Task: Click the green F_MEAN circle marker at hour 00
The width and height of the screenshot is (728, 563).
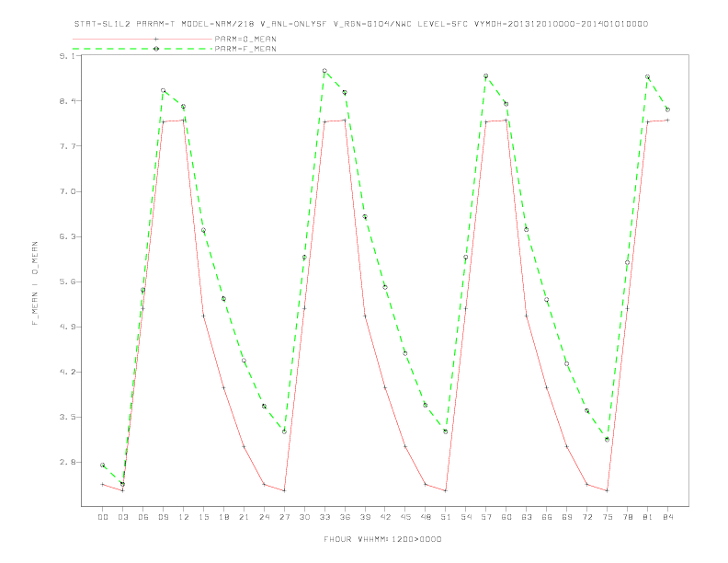Action: 103,465
